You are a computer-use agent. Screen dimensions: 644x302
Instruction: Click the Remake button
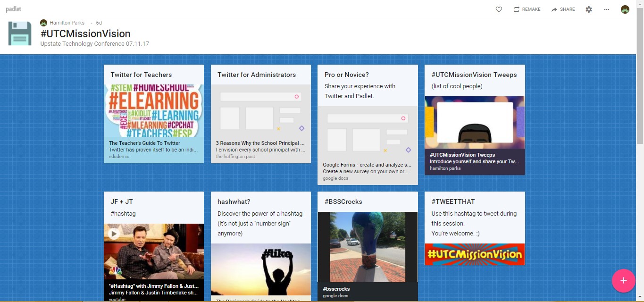click(x=527, y=9)
